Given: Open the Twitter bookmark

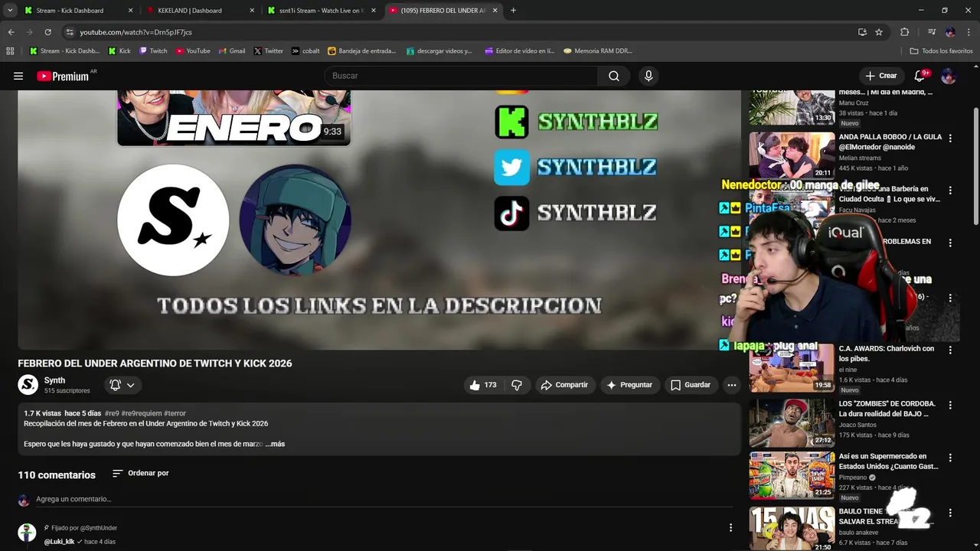Looking at the screenshot, I should 268,51.
